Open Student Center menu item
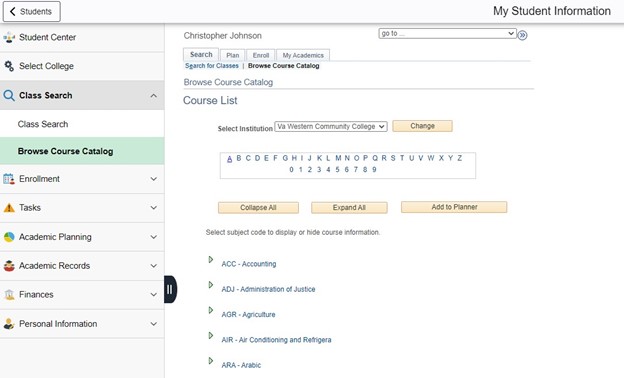 click(x=82, y=37)
